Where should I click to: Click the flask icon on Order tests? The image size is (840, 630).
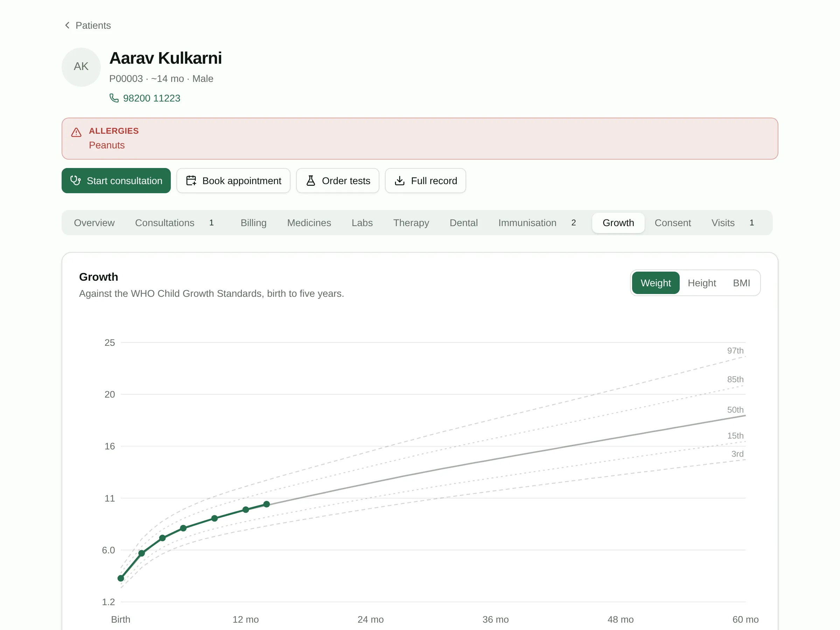click(x=311, y=180)
